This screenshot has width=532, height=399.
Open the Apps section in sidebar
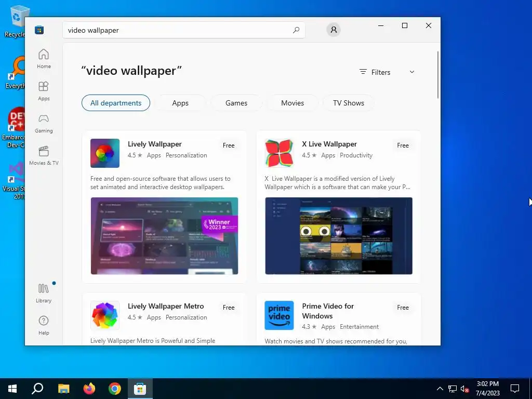pyautogui.click(x=44, y=91)
